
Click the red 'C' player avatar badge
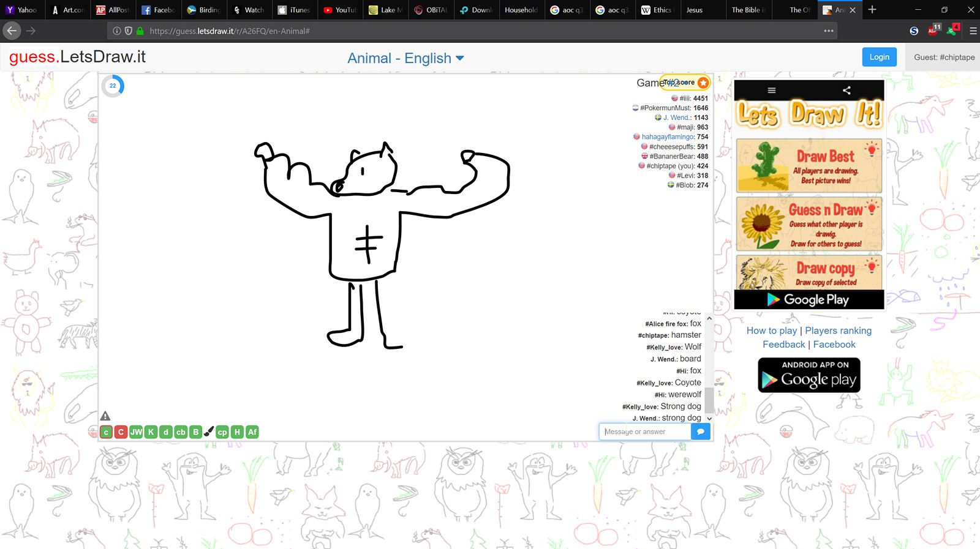point(121,432)
